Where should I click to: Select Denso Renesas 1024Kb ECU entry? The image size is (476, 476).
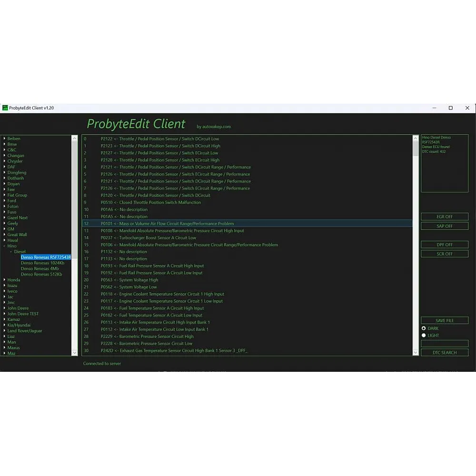pos(42,263)
